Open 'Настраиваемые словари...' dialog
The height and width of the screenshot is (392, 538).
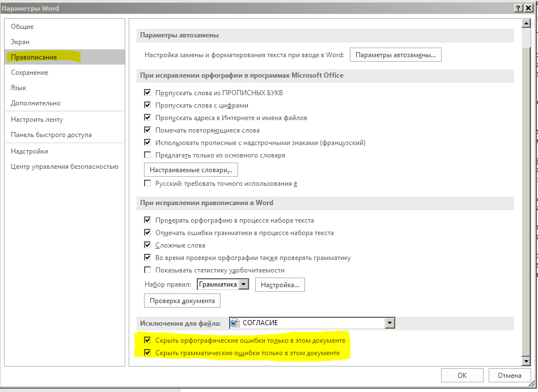(191, 170)
